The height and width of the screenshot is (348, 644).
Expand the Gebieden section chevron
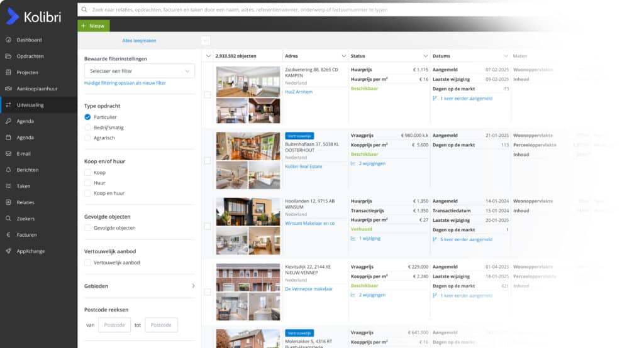click(193, 286)
